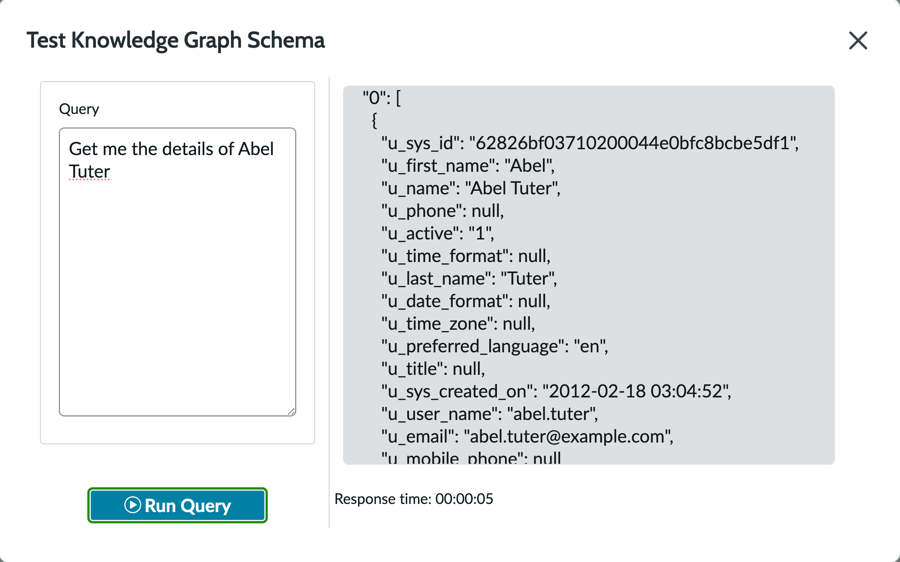Image resolution: width=900 pixels, height=562 pixels.
Task: Click the "u_name": "Abel Tuter" line
Action: (471, 188)
